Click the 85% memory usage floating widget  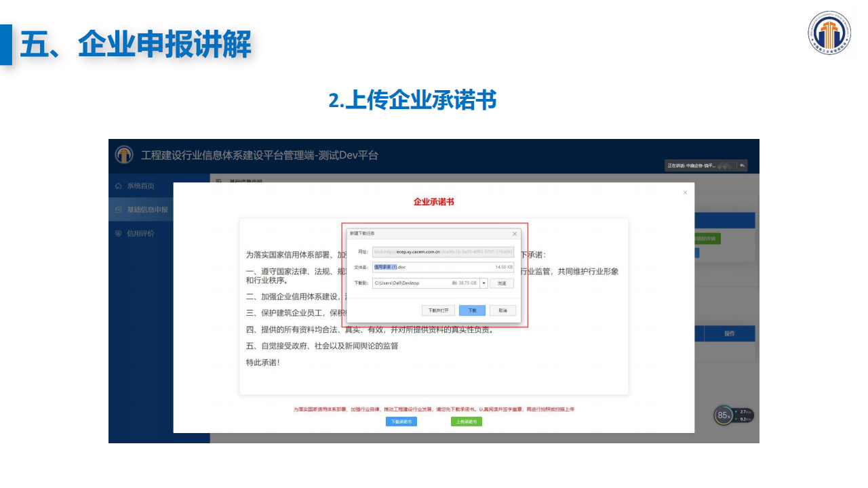724,415
